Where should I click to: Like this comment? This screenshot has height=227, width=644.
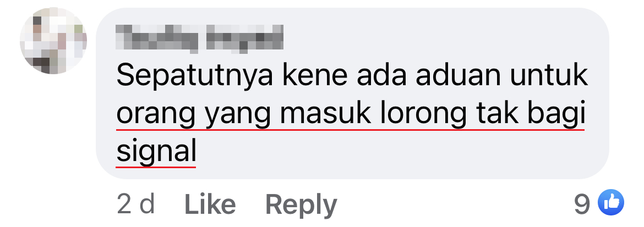tap(210, 204)
